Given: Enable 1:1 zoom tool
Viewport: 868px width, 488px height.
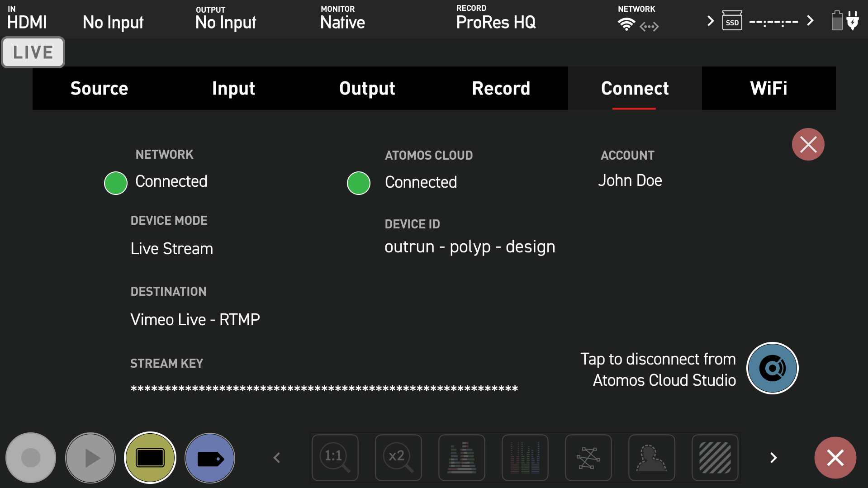Looking at the screenshot, I should 335,458.
